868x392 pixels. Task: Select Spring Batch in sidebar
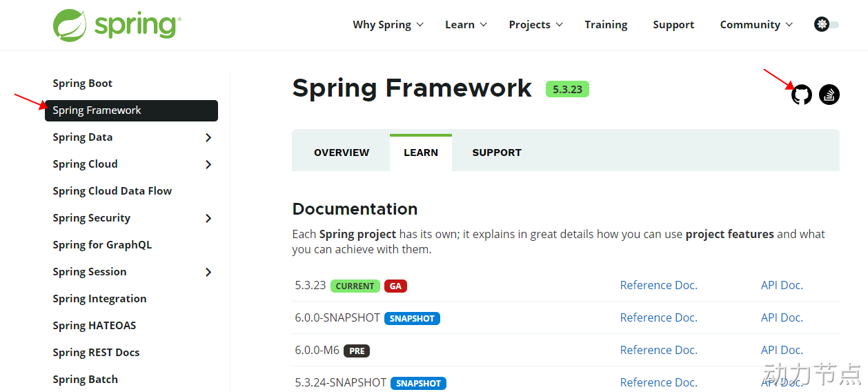tap(85, 380)
